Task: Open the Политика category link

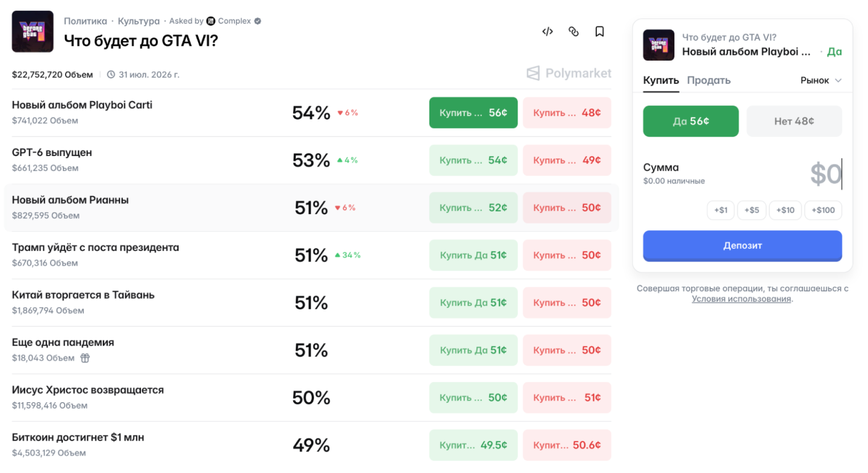Action: 85,21
